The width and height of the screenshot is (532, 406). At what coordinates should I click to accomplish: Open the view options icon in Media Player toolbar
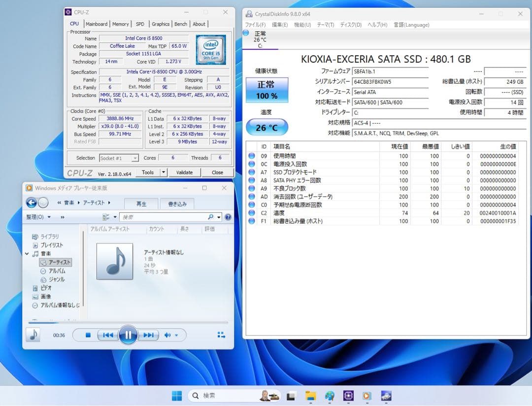pos(106,217)
